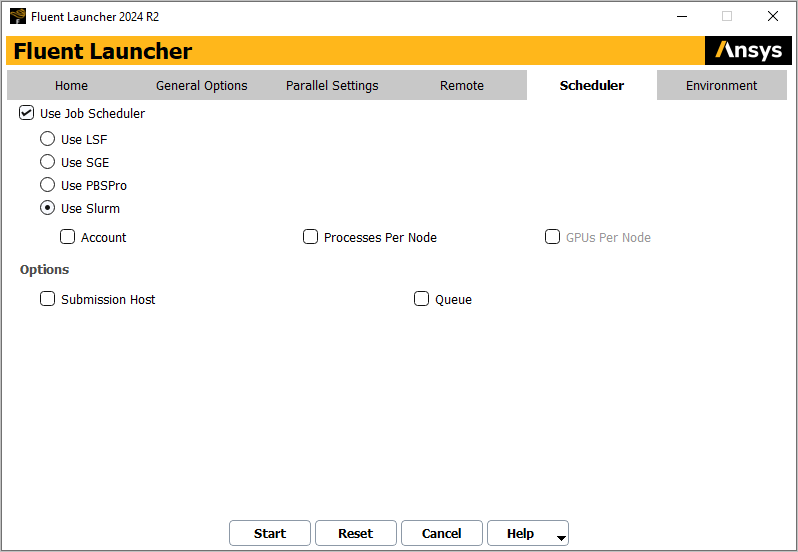
Task: Open the Remote tab
Action: pyautogui.click(x=462, y=85)
